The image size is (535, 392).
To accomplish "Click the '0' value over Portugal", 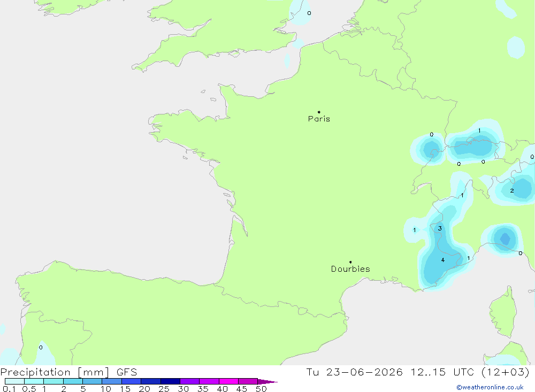I will click(x=41, y=347).
